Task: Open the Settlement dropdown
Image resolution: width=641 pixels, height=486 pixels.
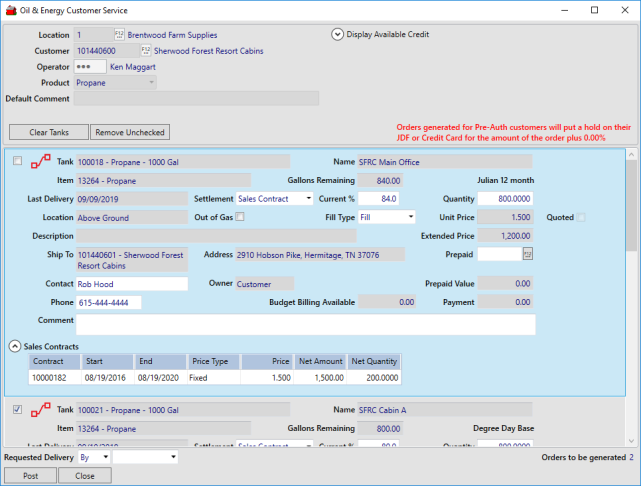Action: [x=308, y=198]
